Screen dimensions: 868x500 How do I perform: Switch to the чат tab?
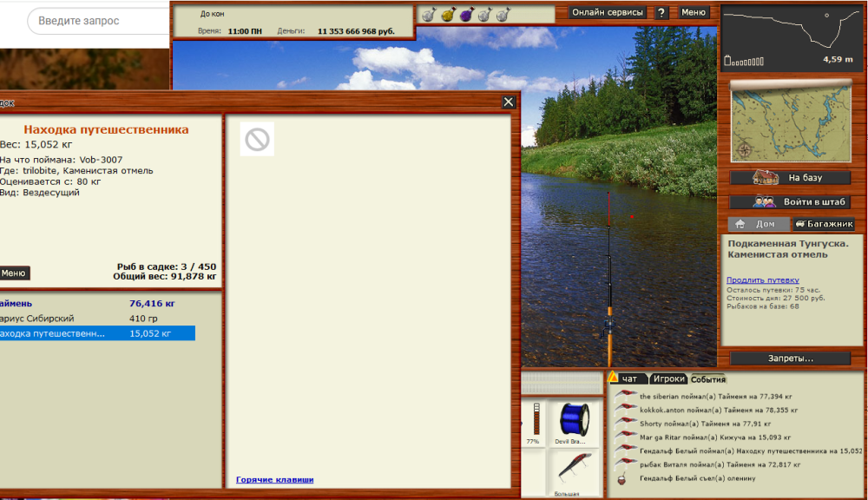630,378
